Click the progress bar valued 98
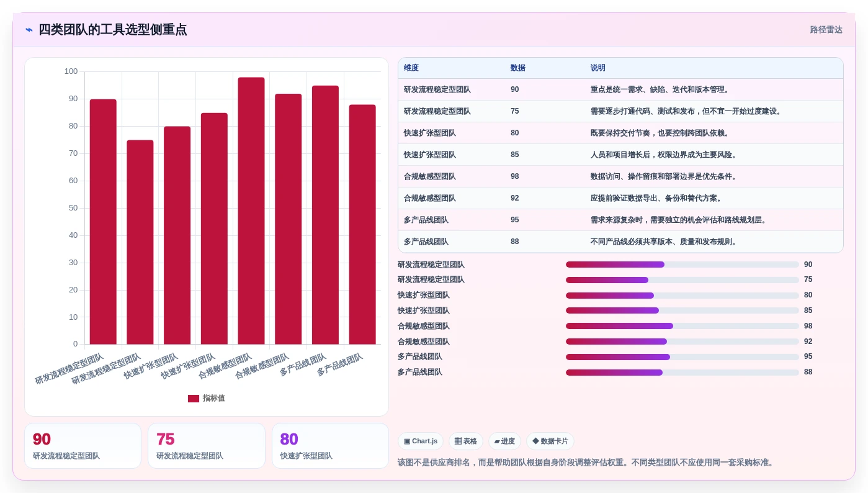This screenshot has width=868, height=493. point(682,326)
